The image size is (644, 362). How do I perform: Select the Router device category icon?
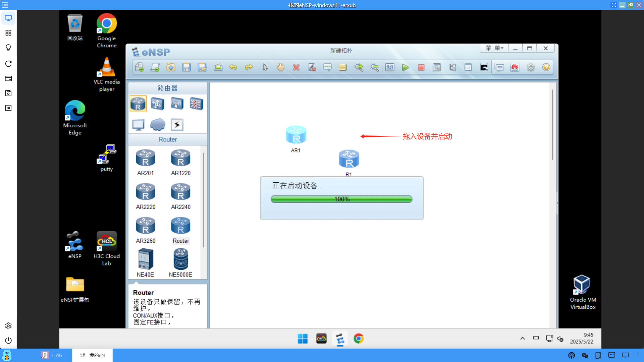pyautogui.click(x=138, y=104)
